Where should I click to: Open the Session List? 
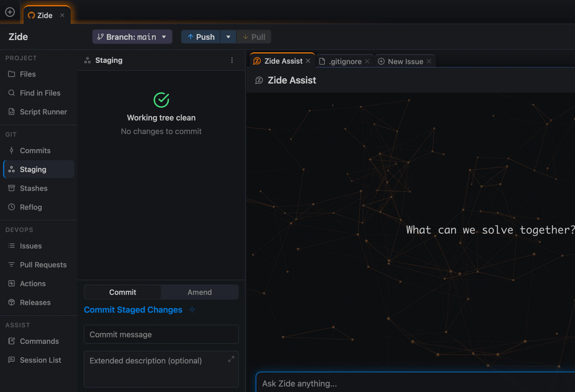tap(39, 360)
